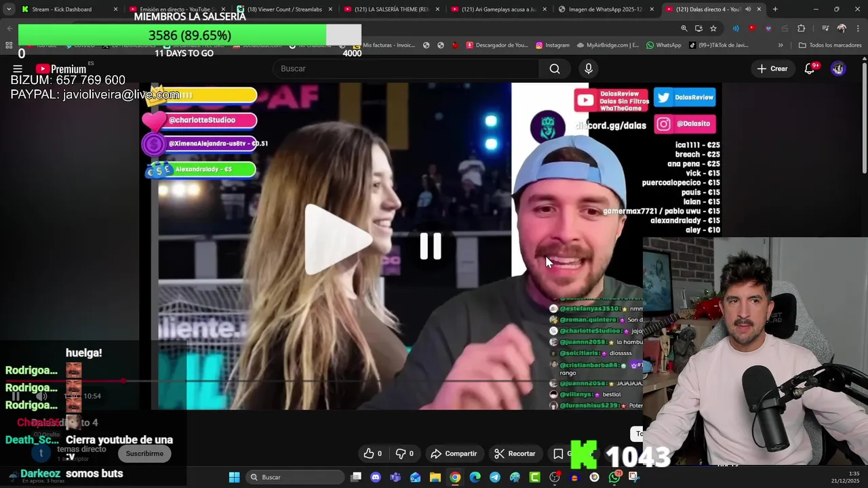Open Windows Start menu
The image size is (868, 488).
[234, 477]
